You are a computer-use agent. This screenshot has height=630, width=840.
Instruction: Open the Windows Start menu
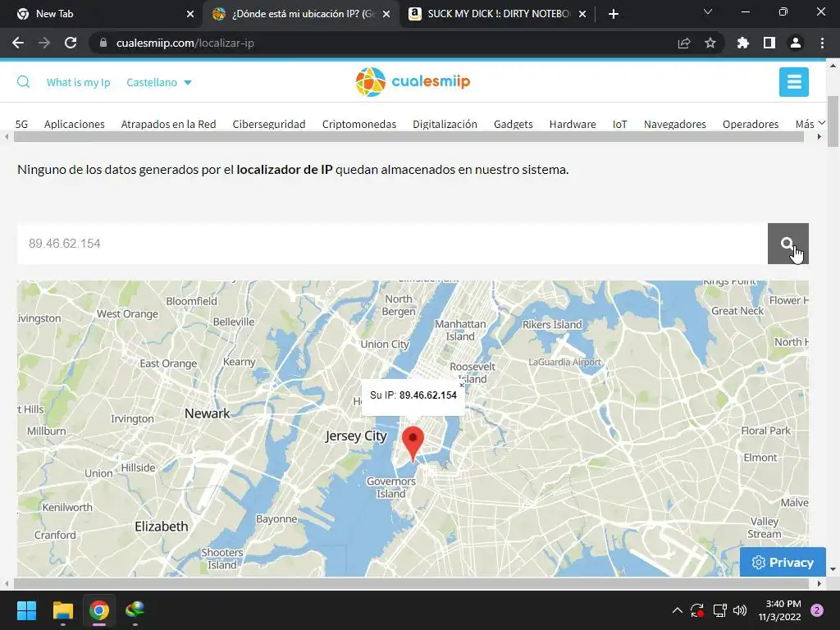(26, 610)
